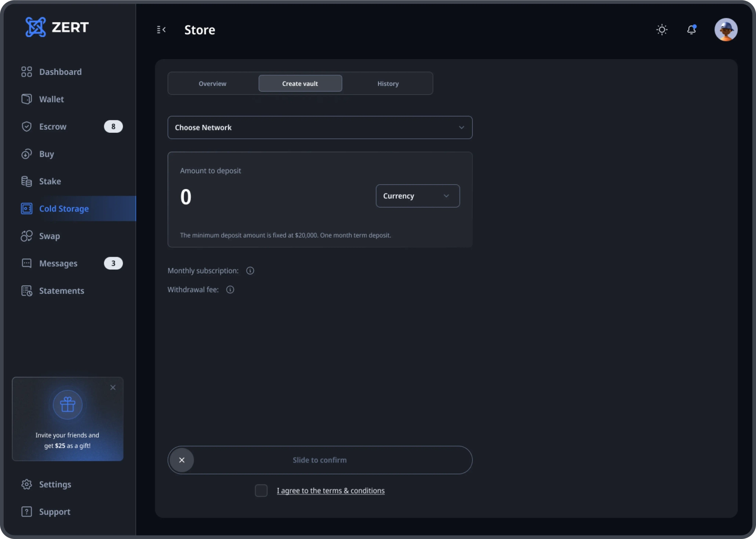The height and width of the screenshot is (539, 756).
Task: Expand the Choose Network dropdown
Action: pyautogui.click(x=320, y=127)
